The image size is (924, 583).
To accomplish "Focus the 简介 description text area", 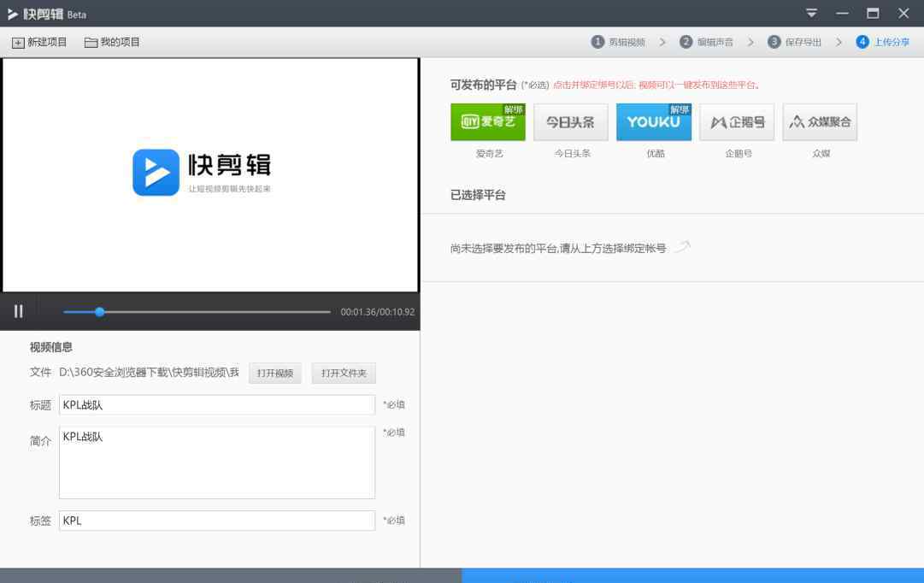I will pos(217,462).
